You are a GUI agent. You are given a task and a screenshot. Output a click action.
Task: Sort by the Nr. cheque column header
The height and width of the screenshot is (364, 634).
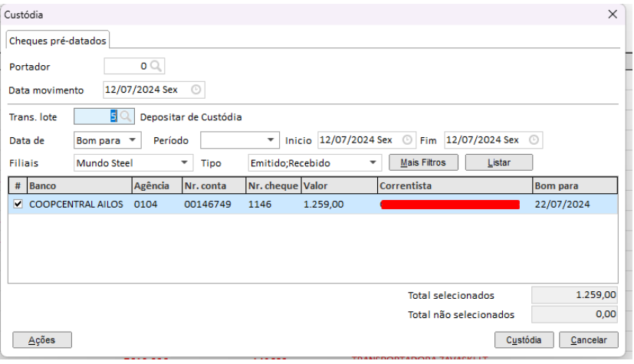pyautogui.click(x=274, y=186)
